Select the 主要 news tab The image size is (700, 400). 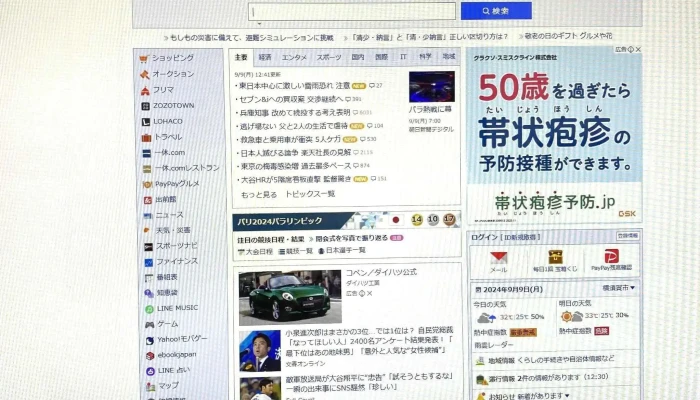point(241,57)
